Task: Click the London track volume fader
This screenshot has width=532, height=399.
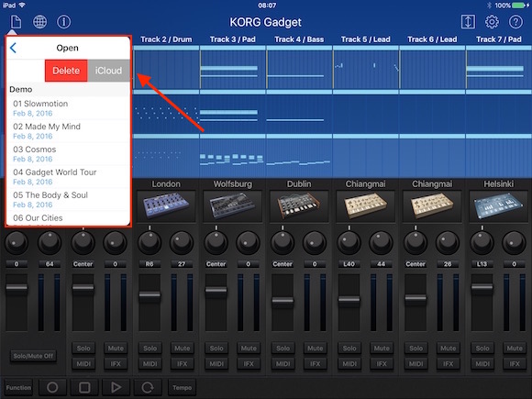Action: point(150,294)
